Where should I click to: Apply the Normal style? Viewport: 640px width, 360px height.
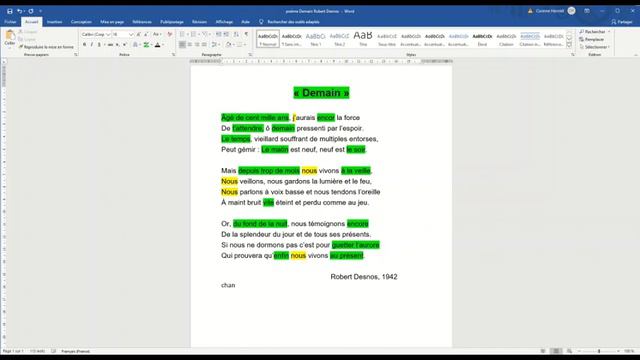point(268,39)
